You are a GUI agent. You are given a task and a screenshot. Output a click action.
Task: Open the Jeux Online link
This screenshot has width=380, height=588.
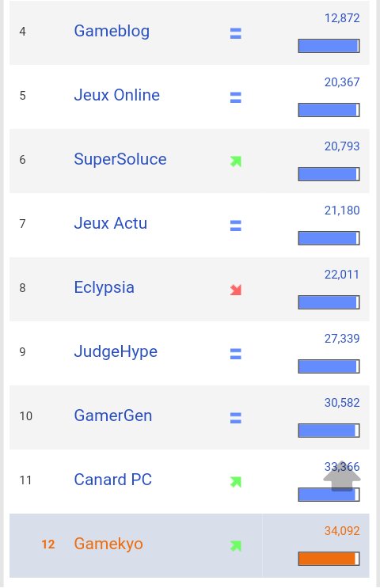coord(116,95)
